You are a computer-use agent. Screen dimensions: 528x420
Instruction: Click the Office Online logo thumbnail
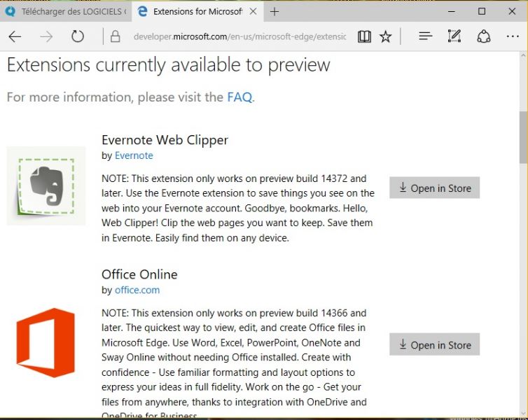tap(46, 342)
